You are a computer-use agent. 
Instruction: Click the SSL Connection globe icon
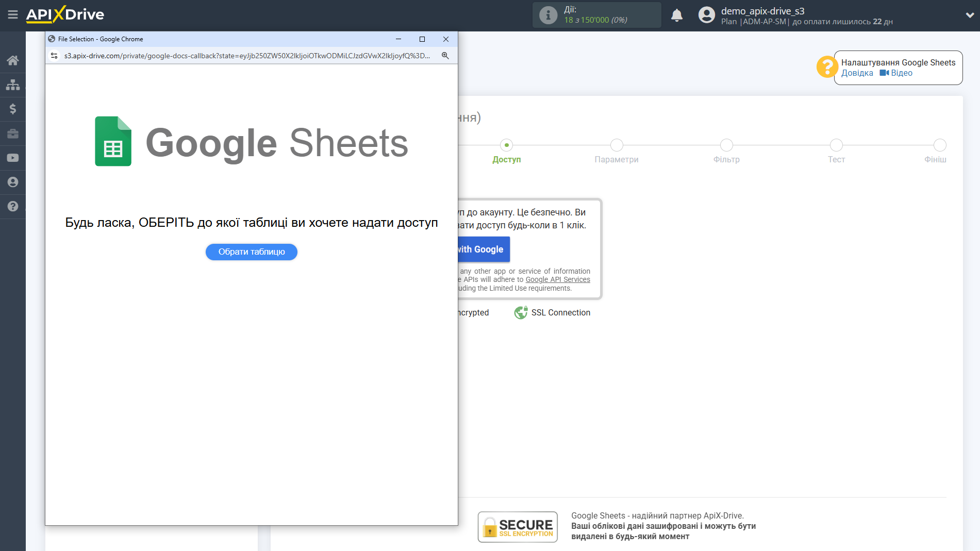pyautogui.click(x=521, y=312)
